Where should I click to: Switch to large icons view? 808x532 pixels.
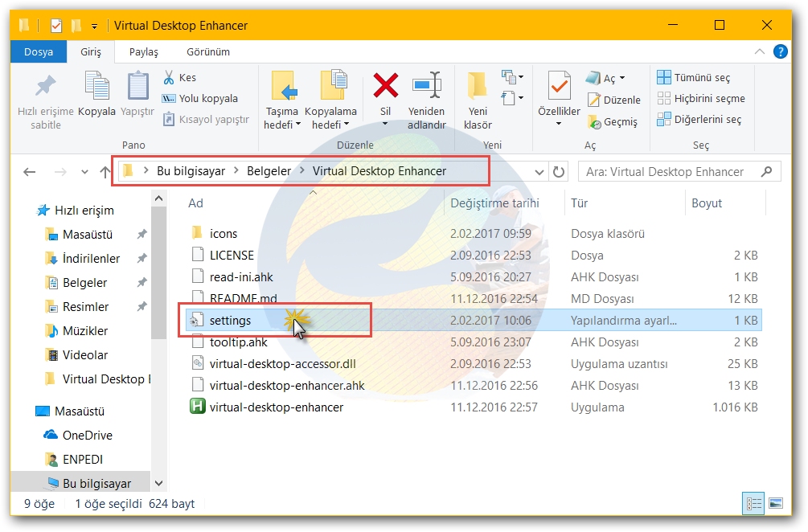pyautogui.click(x=776, y=503)
